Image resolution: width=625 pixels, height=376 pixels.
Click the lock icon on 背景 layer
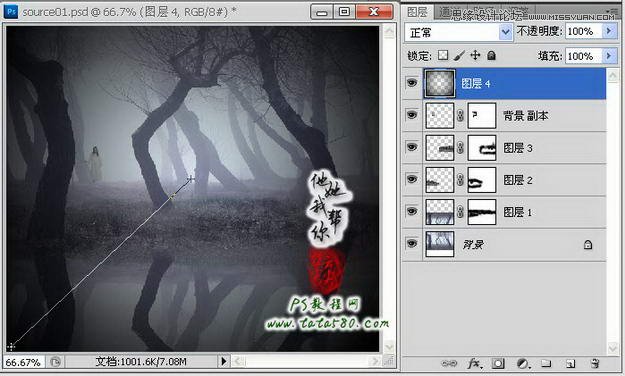(x=588, y=244)
